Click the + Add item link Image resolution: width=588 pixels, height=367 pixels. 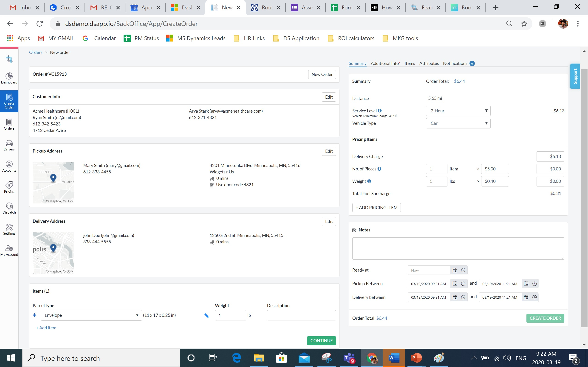(46, 328)
